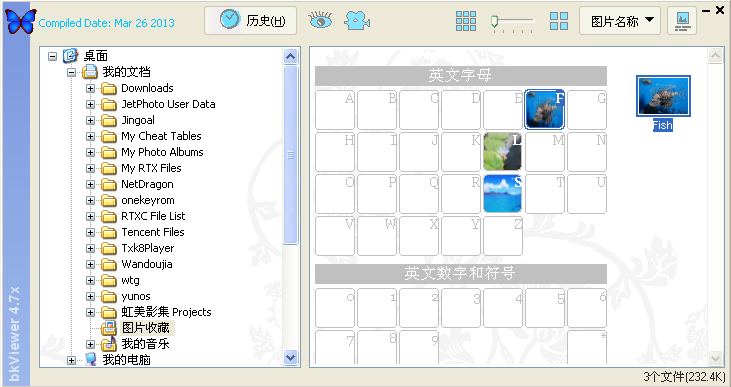Click the butterfly application logo
The height and width of the screenshot is (387, 731).
click(21, 21)
